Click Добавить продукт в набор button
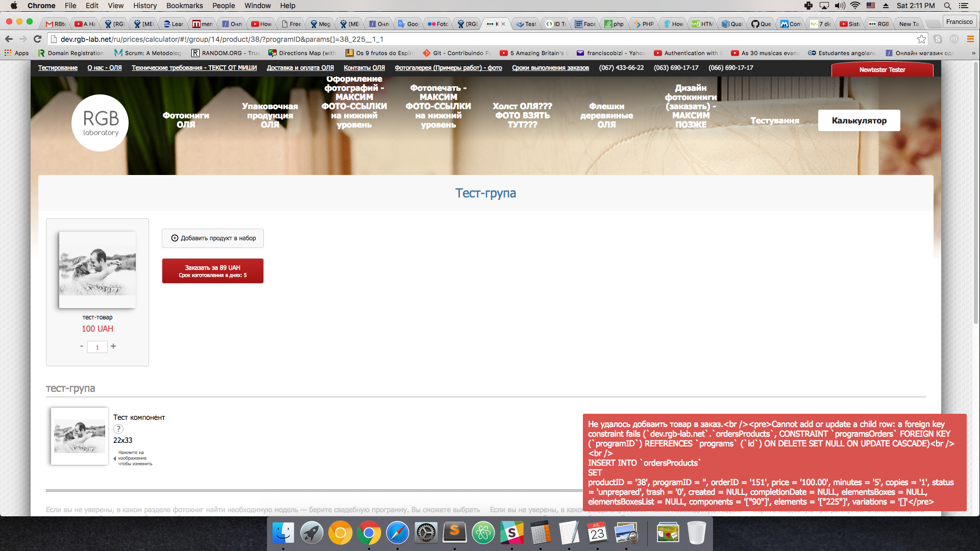This screenshot has height=551, width=980. pos(213,238)
